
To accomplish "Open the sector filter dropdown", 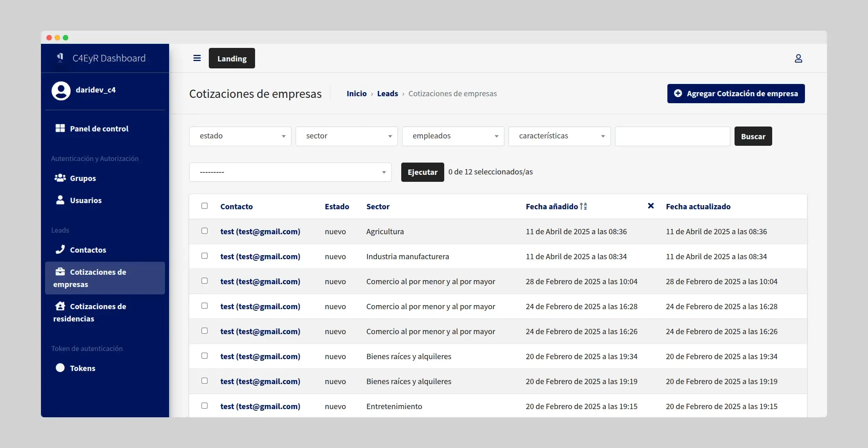I will pyautogui.click(x=347, y=136).
